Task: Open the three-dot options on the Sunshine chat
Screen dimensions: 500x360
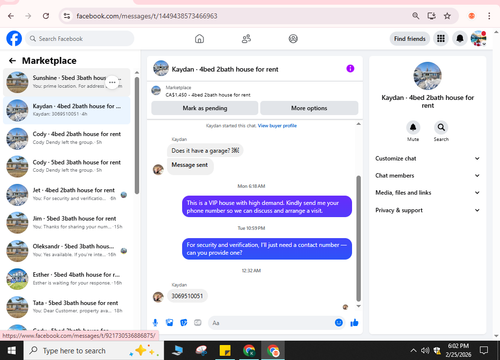Action: coord(112,82)
